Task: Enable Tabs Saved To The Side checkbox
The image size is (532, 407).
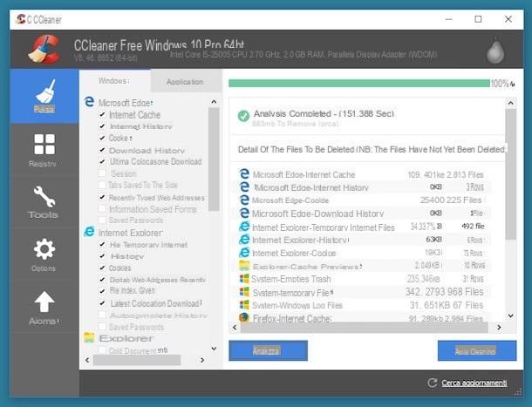Action: click(x=102, y=185)
